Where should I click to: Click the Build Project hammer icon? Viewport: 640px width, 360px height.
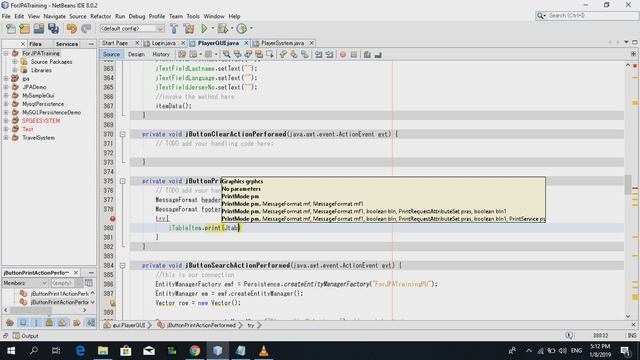(174, 29)
